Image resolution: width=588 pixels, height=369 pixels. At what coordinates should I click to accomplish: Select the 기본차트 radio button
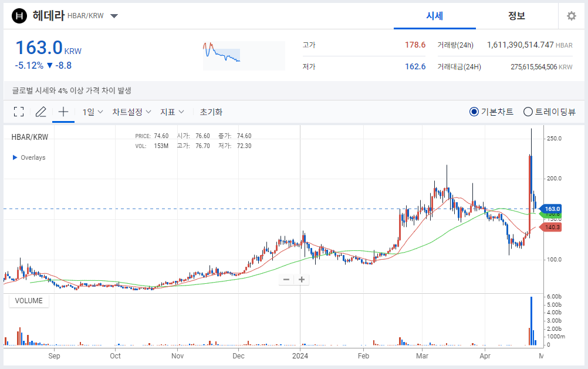pos(474,111)
